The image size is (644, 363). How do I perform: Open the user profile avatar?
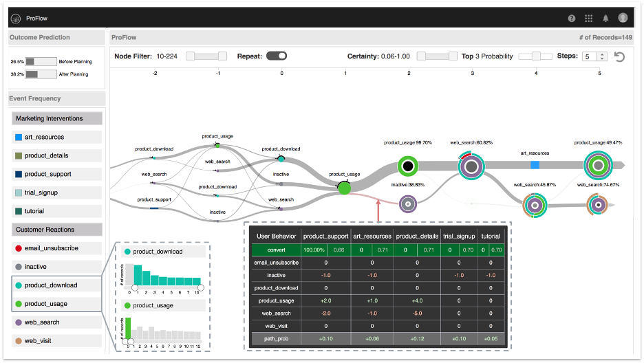(x=623, y=19)
